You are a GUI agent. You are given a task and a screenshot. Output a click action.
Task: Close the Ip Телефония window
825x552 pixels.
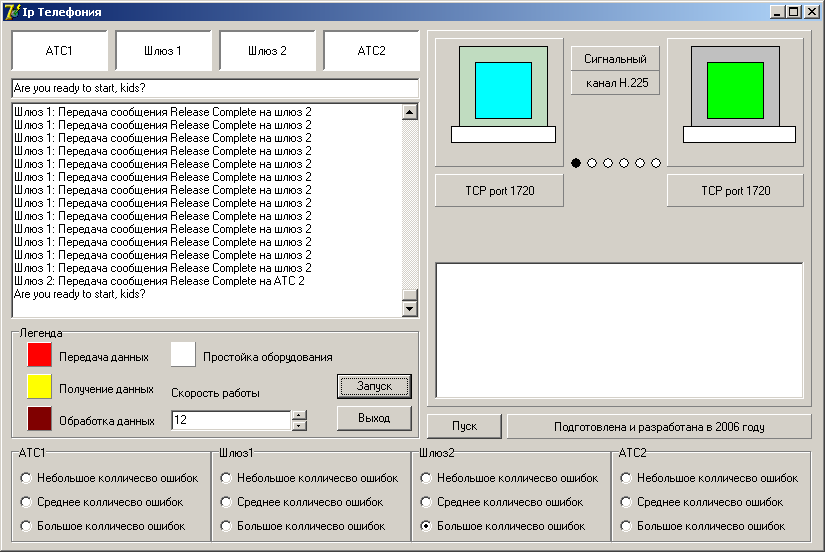[x=812, y=12]
